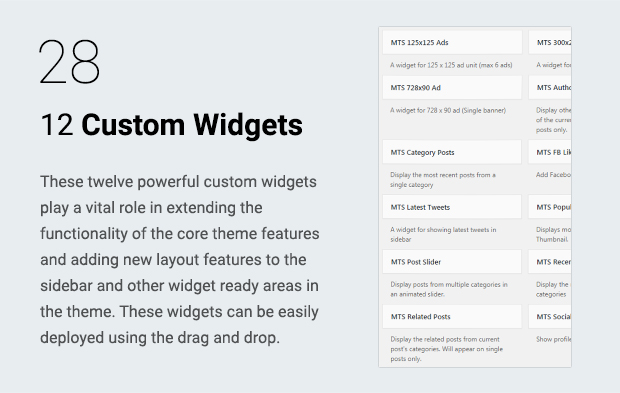
Task: Click the 125 x 125 ad unit description
Action: tap(451, 65)
